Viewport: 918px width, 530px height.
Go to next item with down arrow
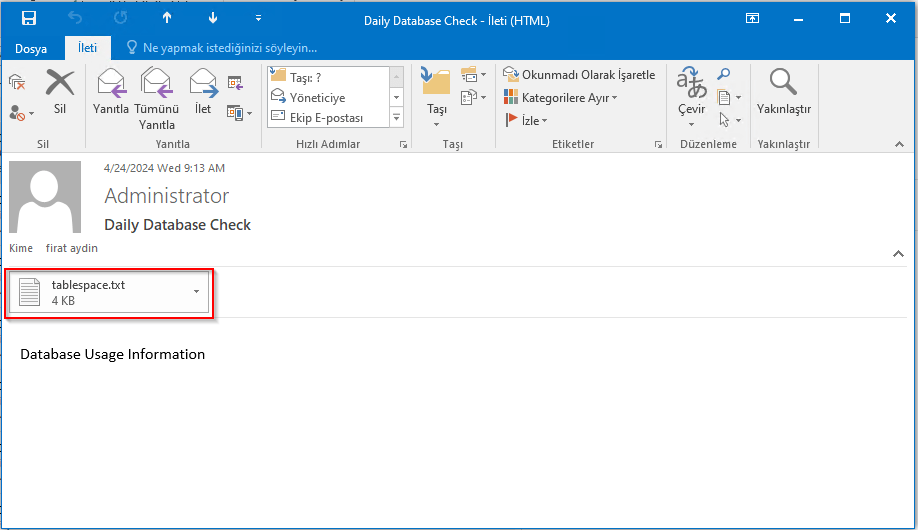(212, 19)
